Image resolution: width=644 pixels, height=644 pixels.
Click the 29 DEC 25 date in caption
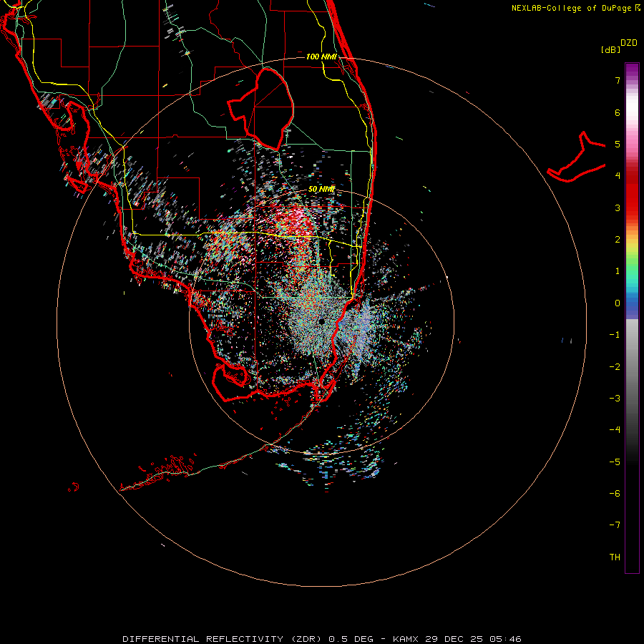tap(454, 639)
